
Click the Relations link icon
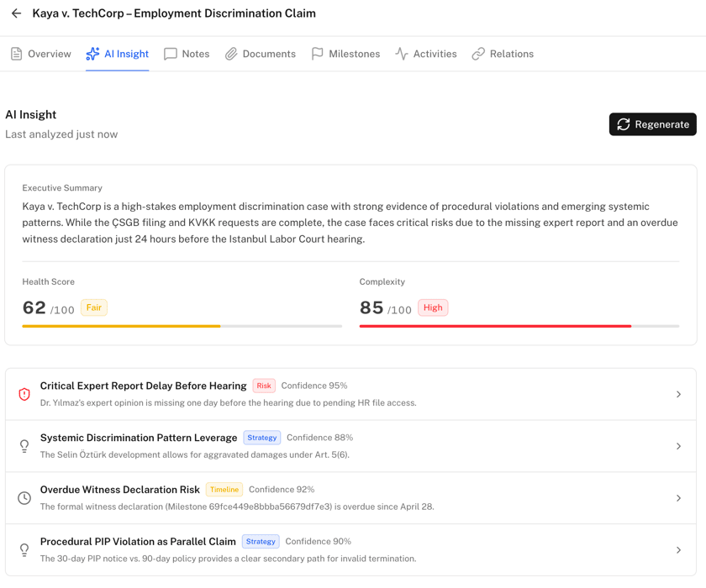(478, 54)
